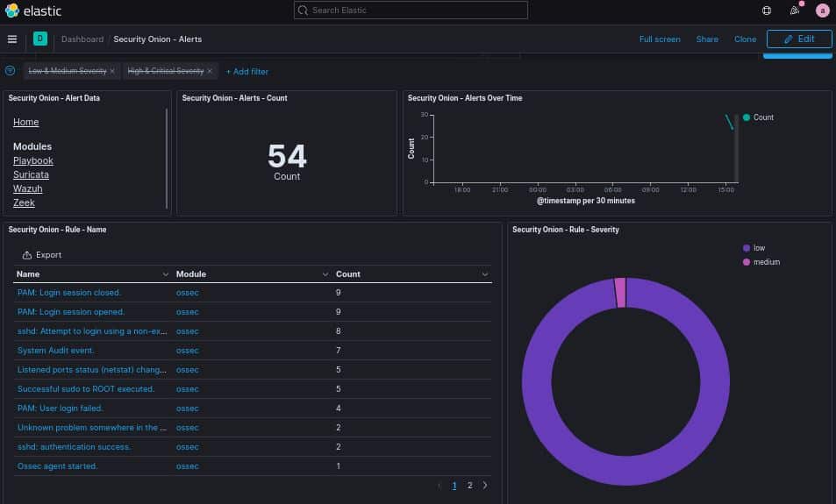Image resolution: width=836 pixels, height=504 pixels.
Task: Click the medium severity legend swatch
Action: click(x=747, y=261)
